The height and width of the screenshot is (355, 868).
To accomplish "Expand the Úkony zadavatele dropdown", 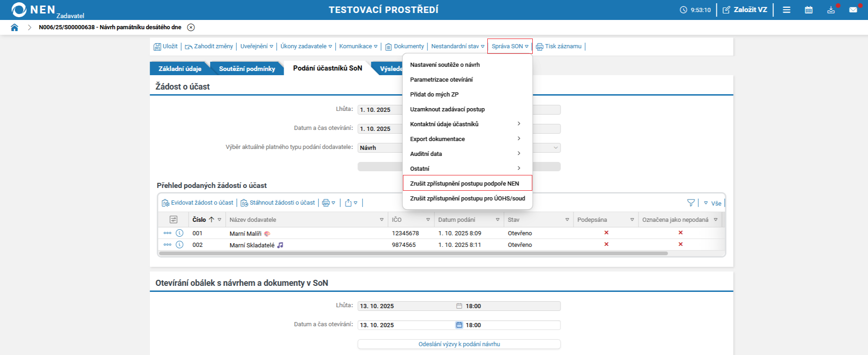I will (x=306, y=46).
